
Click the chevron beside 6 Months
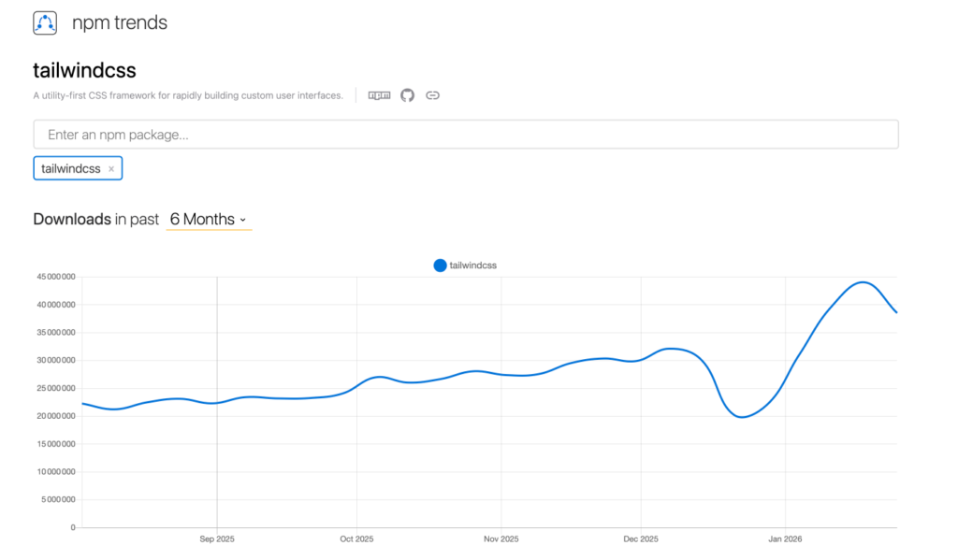tap(243, 220)
